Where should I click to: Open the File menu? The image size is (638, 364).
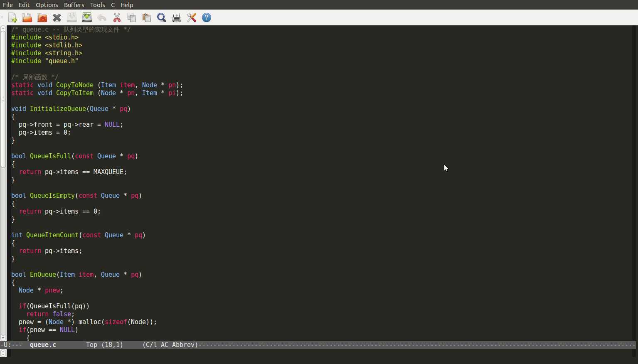coord(8,5)
